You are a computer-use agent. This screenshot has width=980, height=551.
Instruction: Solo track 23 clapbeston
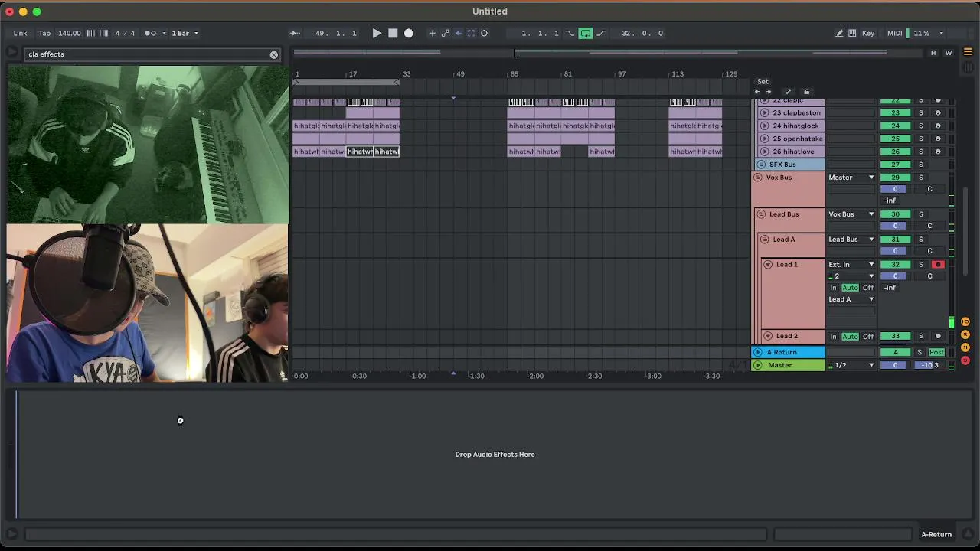click(921, 112)
